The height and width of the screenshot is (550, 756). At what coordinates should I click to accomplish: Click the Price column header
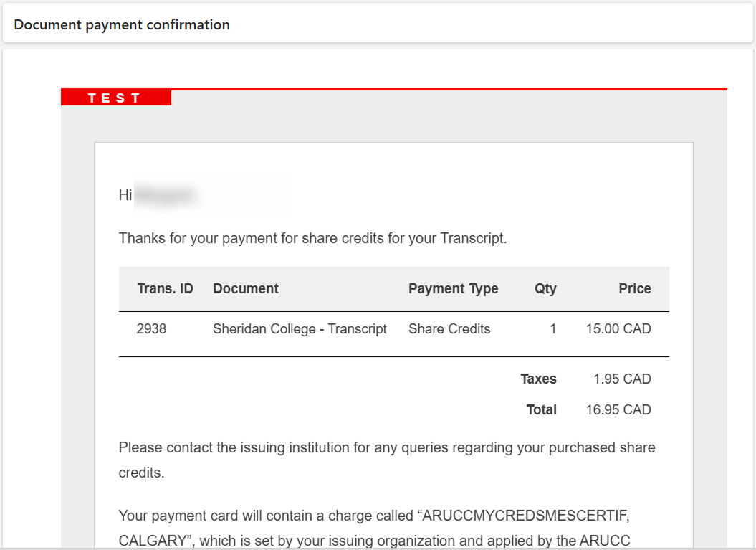(x=634, y=288)
